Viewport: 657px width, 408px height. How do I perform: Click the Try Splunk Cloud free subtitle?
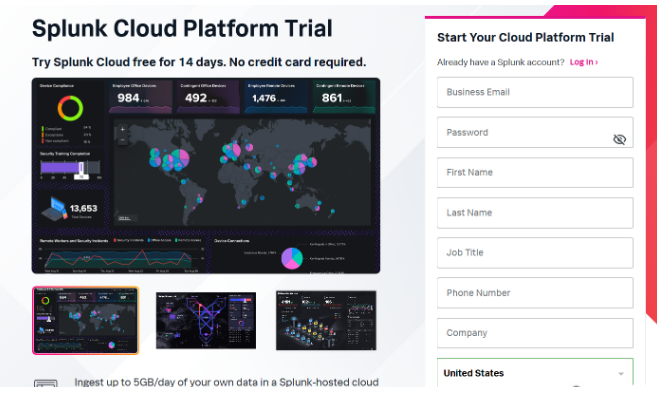point(199,62)
